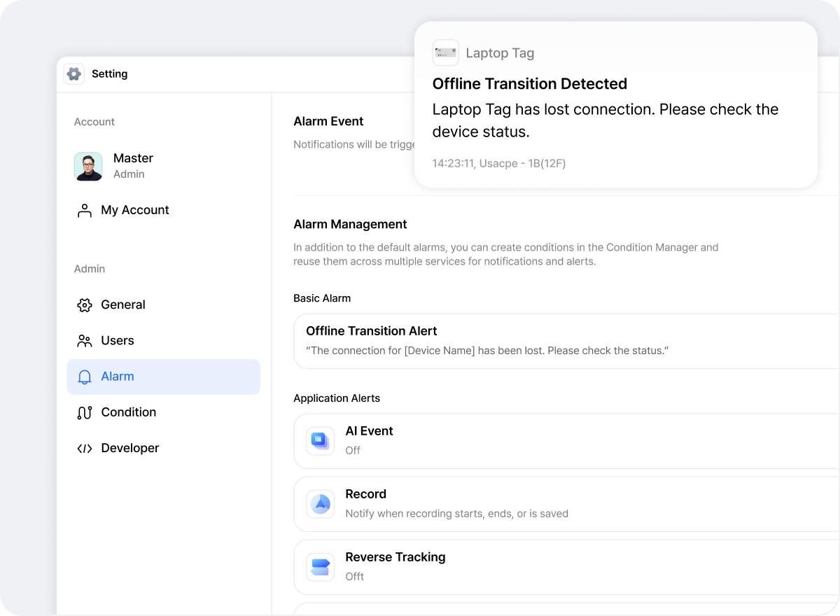
Task: Select the Record alert title
Action: point(365,494)
